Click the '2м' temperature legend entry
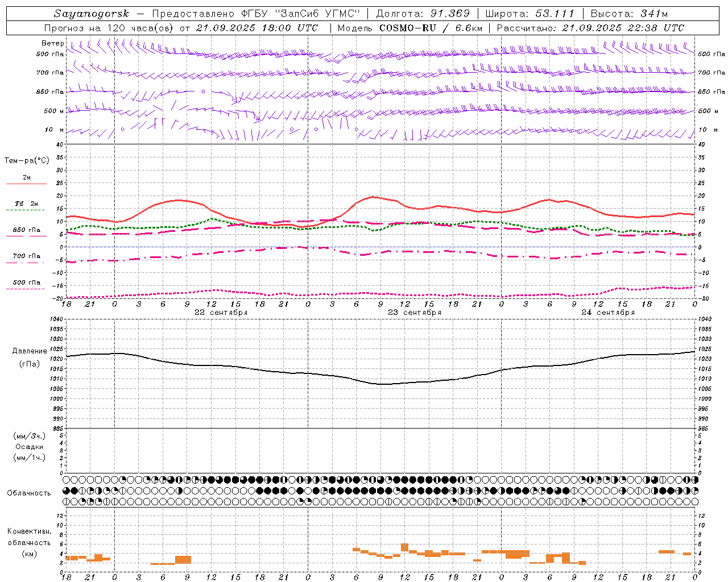The image size is (728, 582). (27, 178)
